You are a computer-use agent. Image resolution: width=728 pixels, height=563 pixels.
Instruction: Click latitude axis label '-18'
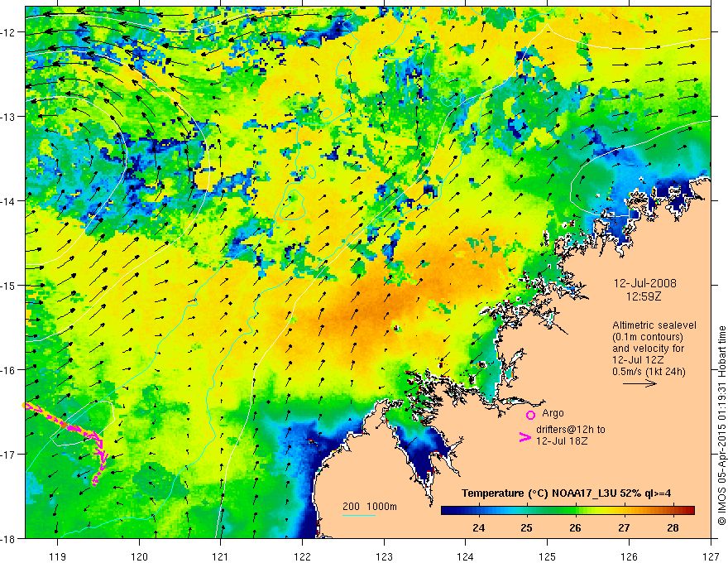9,539
